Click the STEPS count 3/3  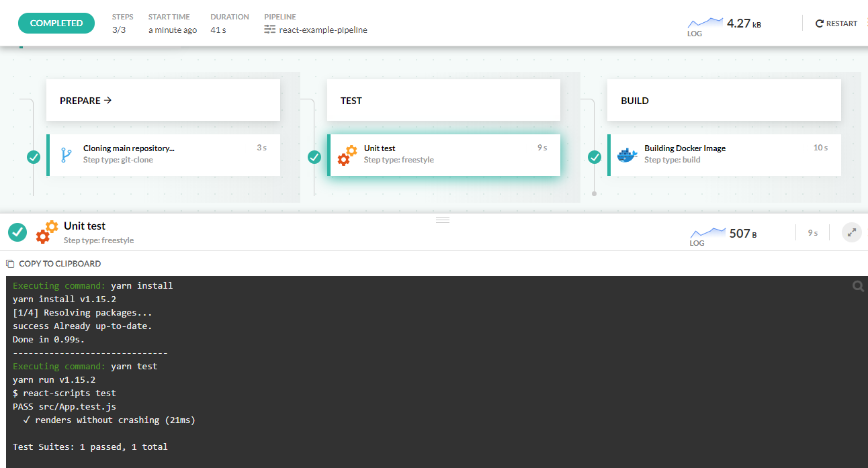[119, 30]
